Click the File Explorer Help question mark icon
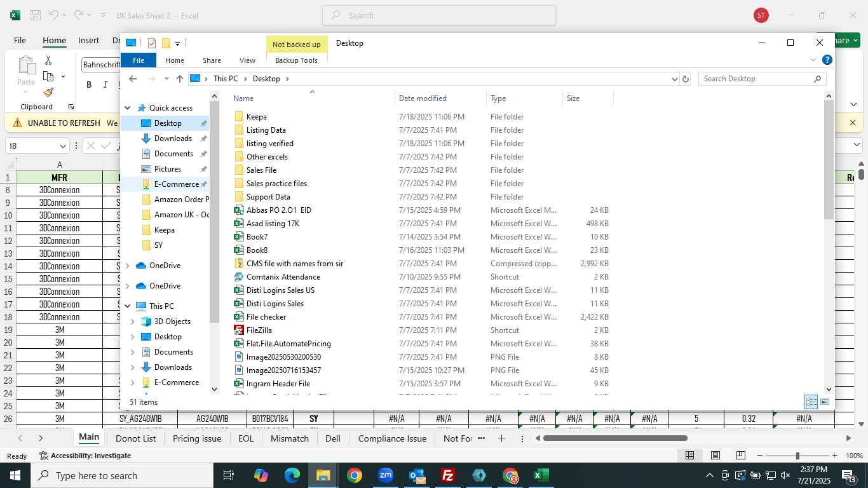The image size is (868, 488). pos(827,60)
